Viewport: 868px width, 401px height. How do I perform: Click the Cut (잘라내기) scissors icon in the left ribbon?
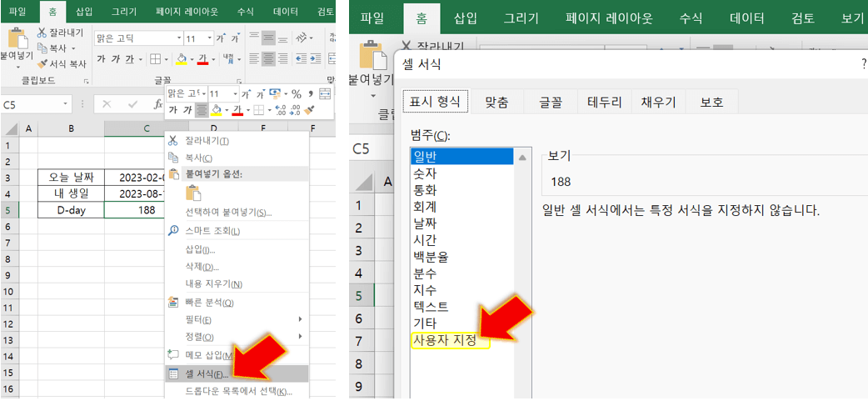[42, 33]
